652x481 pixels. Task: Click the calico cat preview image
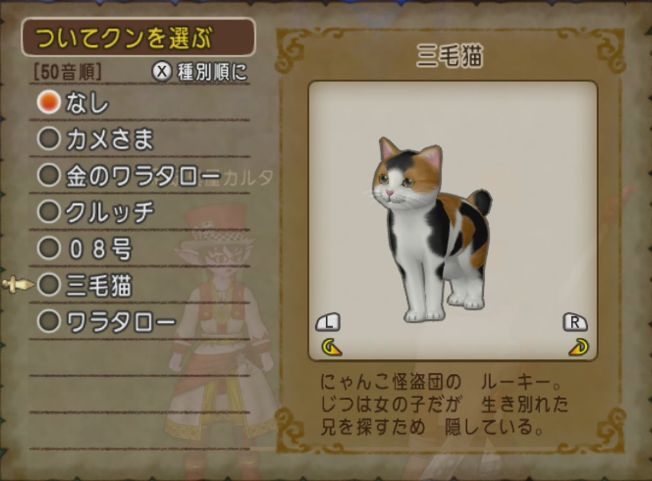(430, 229)
